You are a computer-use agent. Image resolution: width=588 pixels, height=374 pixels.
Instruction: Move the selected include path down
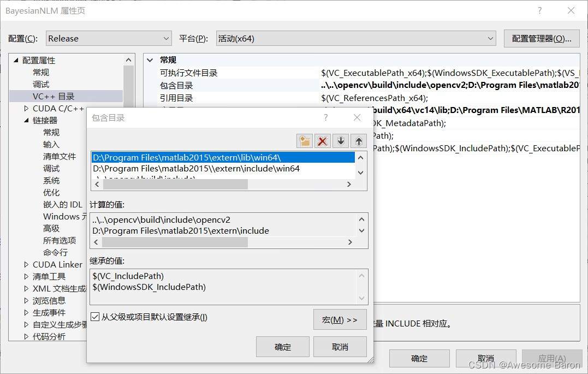340,140
